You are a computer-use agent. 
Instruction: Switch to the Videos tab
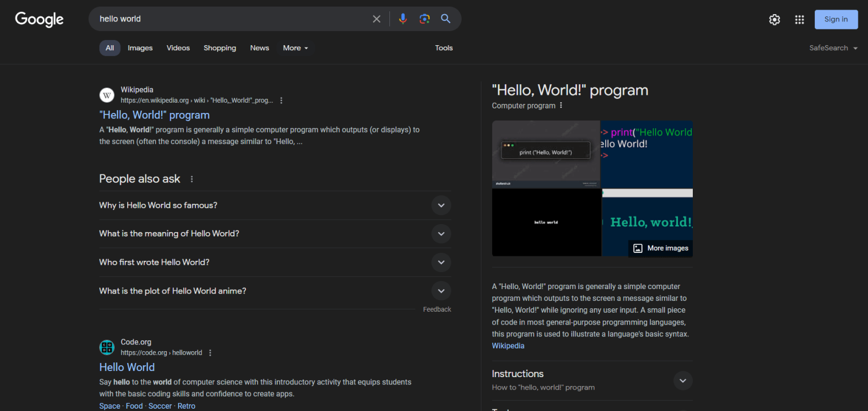(178, 48)
